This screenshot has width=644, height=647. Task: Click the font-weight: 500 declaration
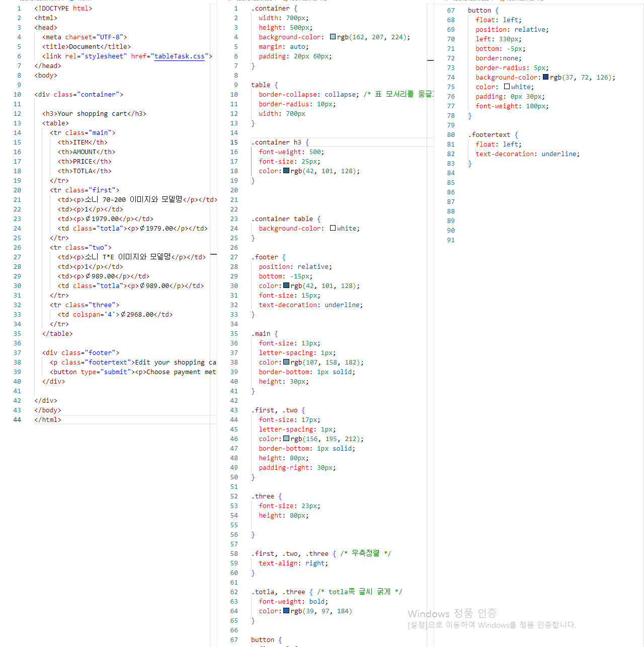click(x=291, y=152)
